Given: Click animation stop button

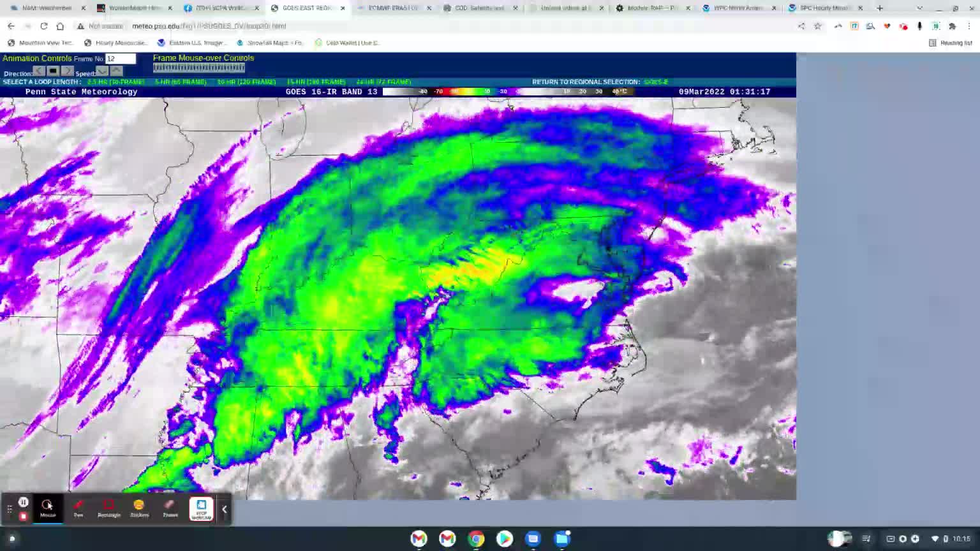Looking at the screenshot, I should point(53,71).
